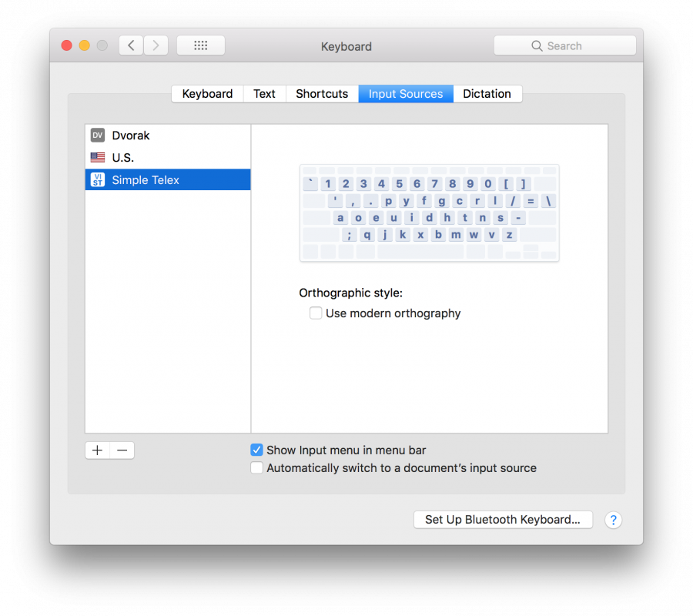Image resolution: width=693 pixels, height=616 pixels.
Task: Click the keyboard layout preview image
Action: [x=429, y=213]
